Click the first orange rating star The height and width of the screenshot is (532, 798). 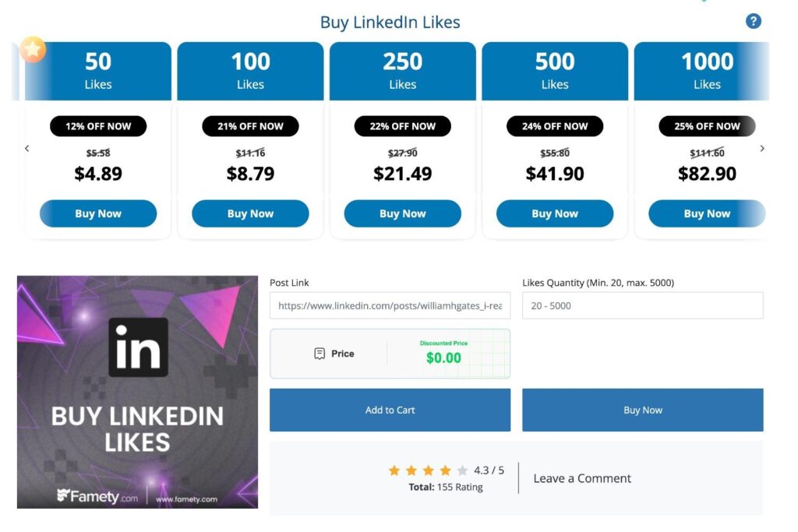tap(394, 470)
